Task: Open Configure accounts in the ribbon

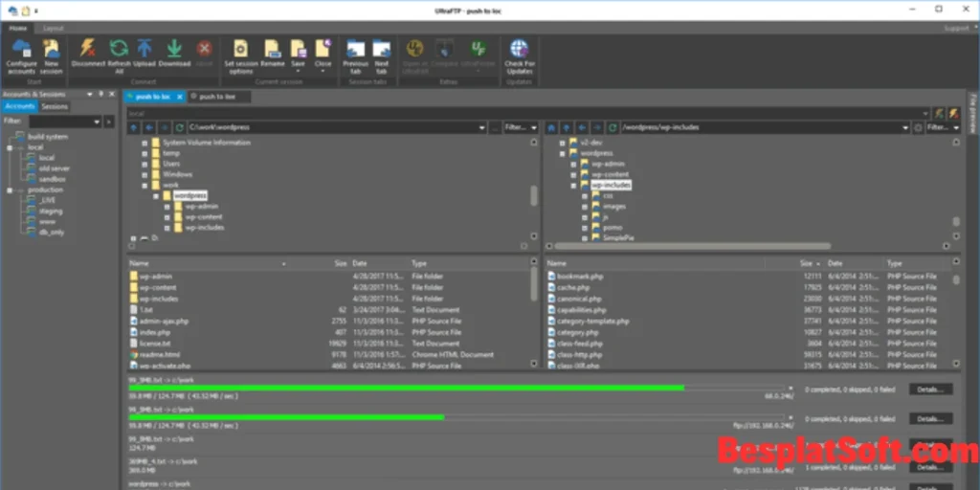Action: point(21,56)
